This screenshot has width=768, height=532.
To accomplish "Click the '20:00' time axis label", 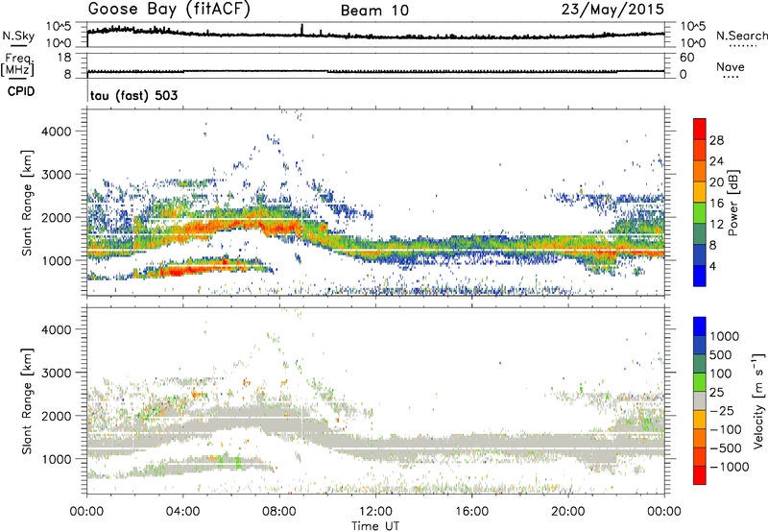I will click(568, 512).
